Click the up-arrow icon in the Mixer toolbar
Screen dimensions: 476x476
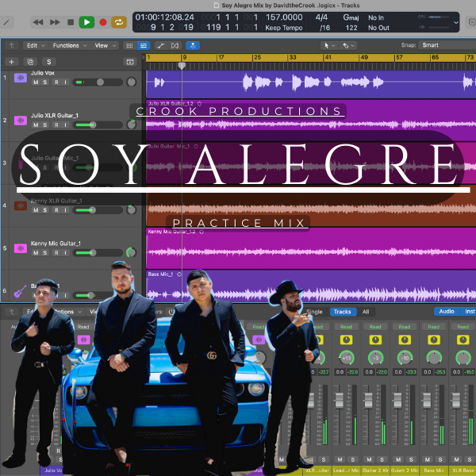[x=12, y=312]
